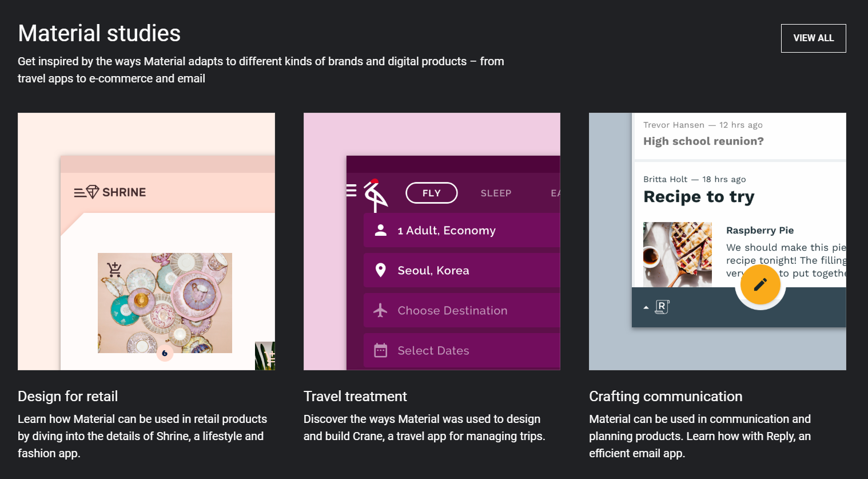
Task: Open the Choose Destination selector
Action: click(452, 310)
